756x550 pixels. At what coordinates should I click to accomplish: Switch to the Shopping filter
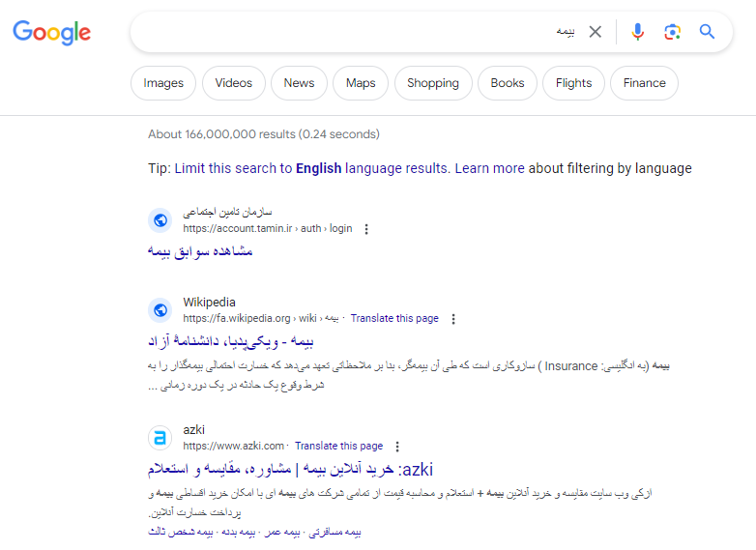433,83
